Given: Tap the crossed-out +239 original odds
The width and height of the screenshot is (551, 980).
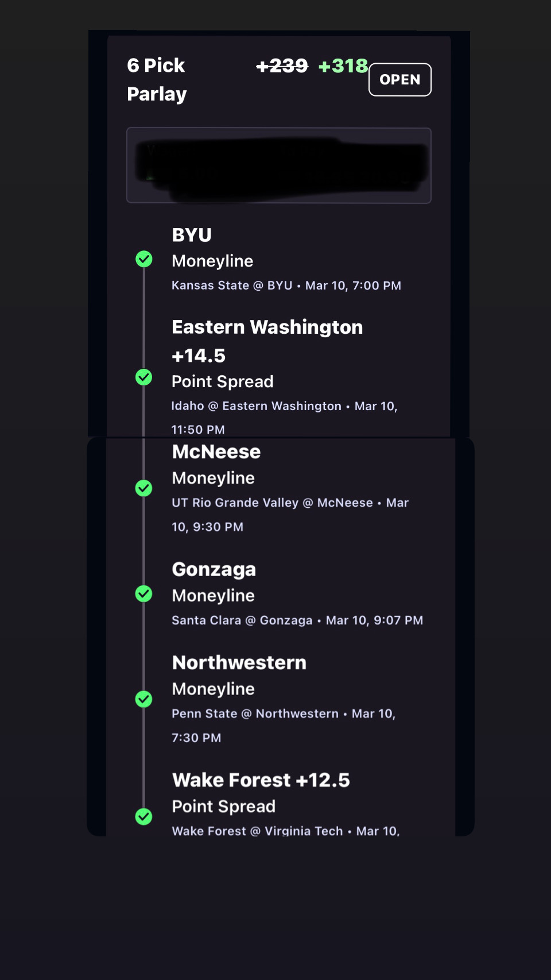Looking at the screenshot, I should [282, 66].
